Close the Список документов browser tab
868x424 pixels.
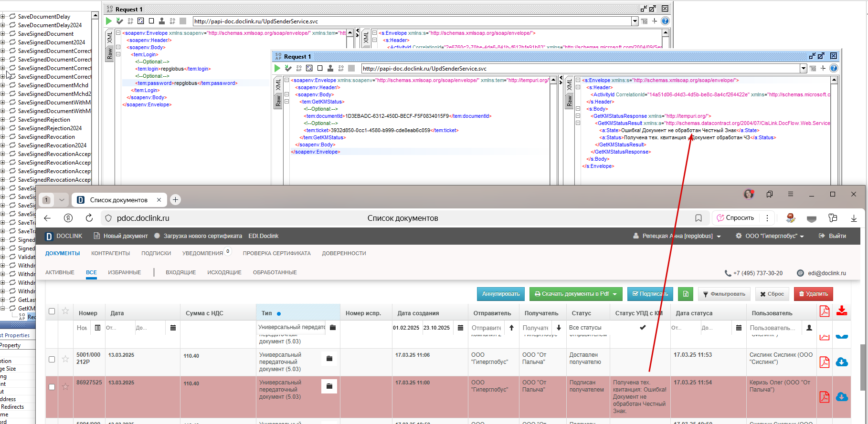click(x=159, y=200)
